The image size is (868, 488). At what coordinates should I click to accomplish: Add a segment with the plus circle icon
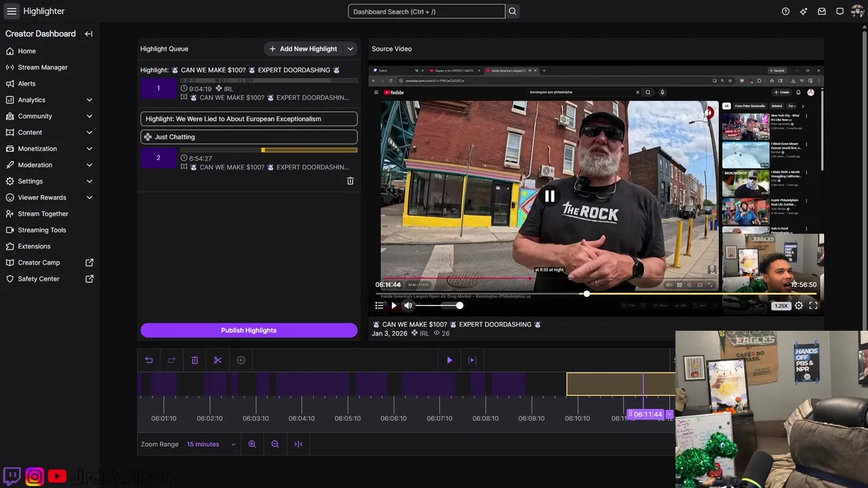pyautogui.click(x=241, y=360)
